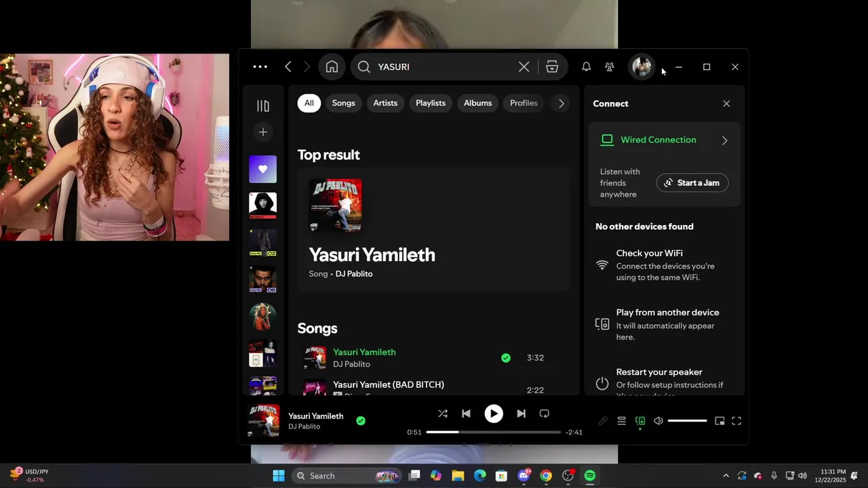The width and height of the screenshot is (868, 488).
Task: Open the Spotify taskbar icon
Action: (590, 476)
